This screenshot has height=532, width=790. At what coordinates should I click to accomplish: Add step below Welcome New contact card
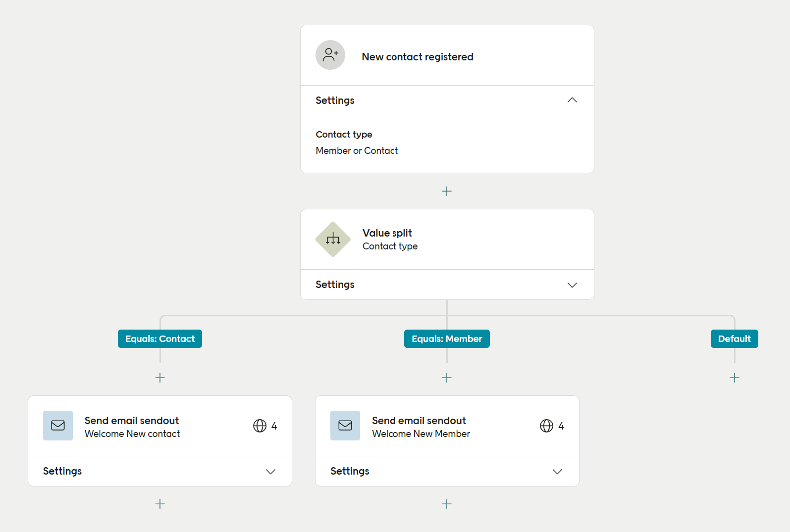pos(160,504)
